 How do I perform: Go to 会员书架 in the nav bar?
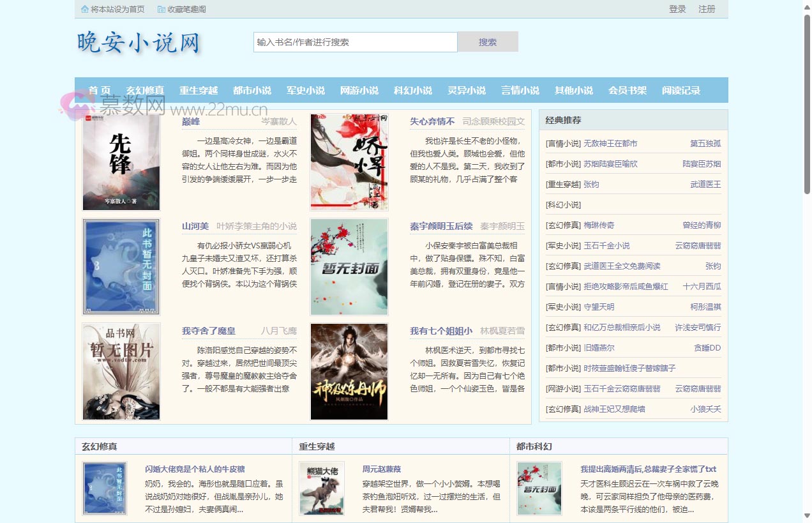click(628, 91)
